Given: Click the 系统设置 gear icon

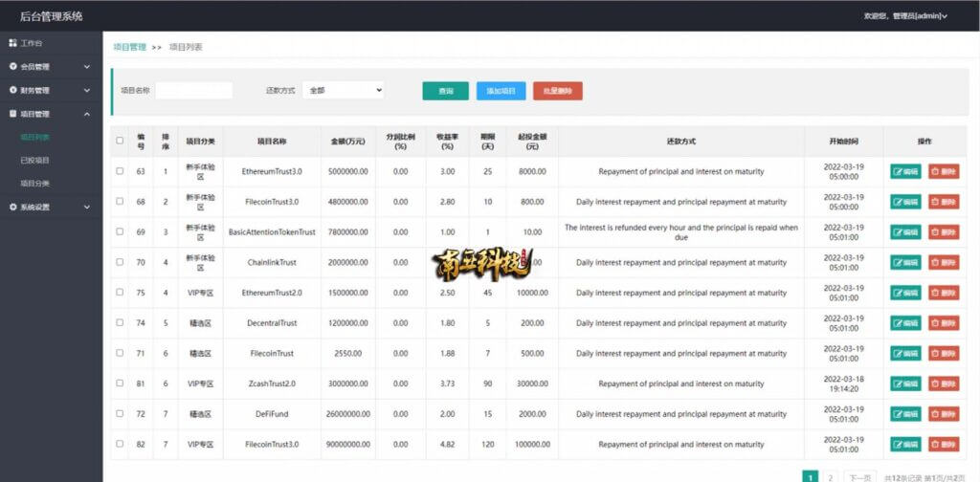Looking at the screenshot, I should pos(12,207).
